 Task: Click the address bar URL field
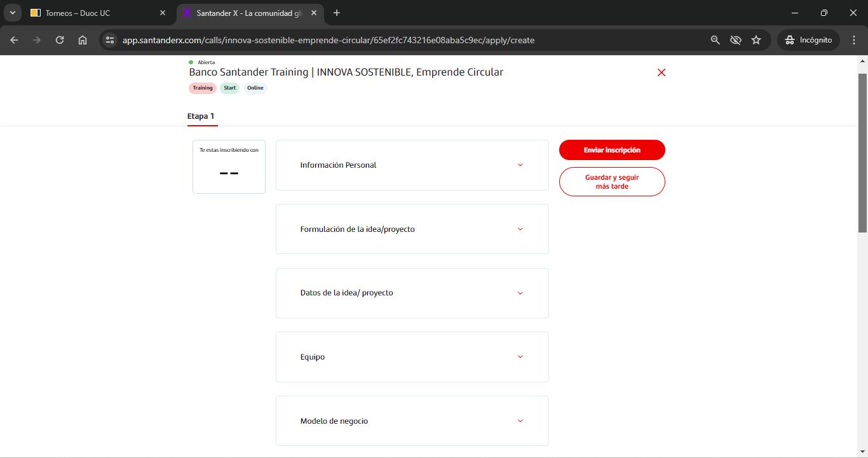click(407, 40)
